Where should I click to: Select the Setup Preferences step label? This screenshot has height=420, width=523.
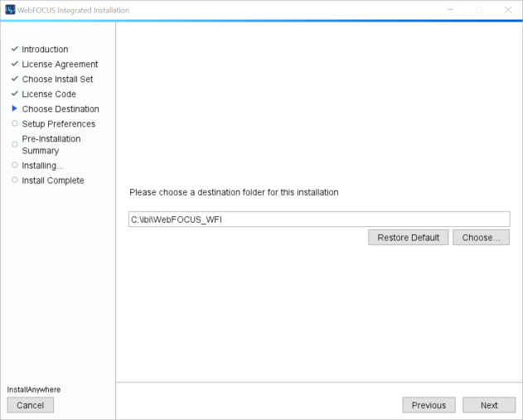click(x=59, y=124)
